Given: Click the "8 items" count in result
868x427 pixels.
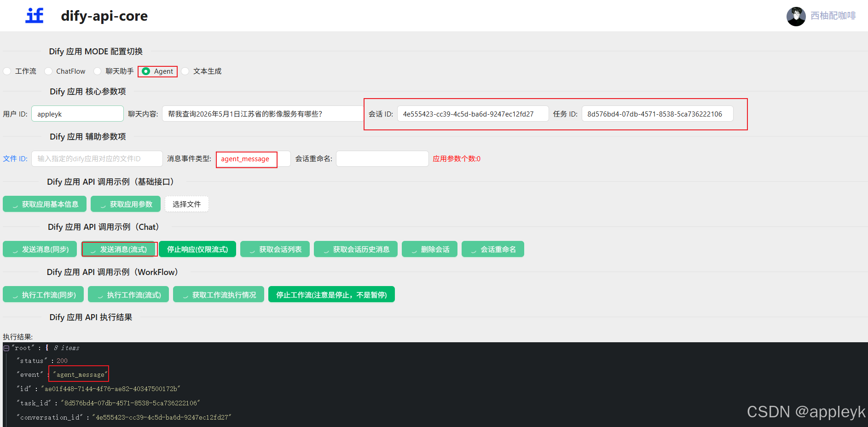Looking at the screenshot, I should click(x=67, y=348).
